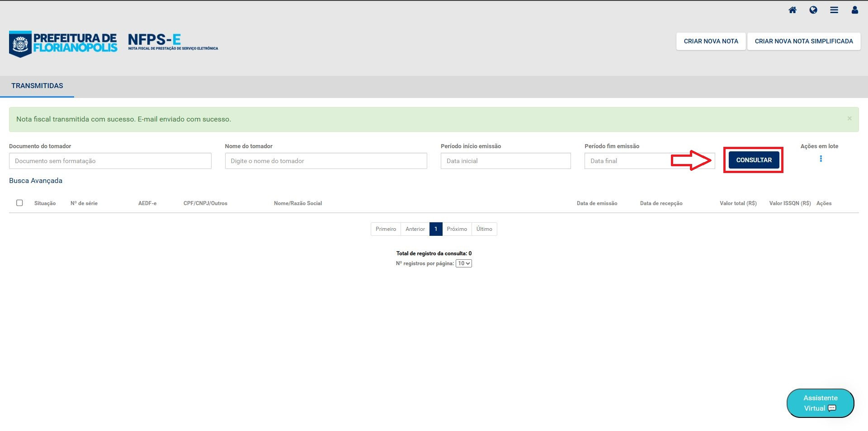
Task: Focus the Documento do tomador field
Action: coord(110,161)
